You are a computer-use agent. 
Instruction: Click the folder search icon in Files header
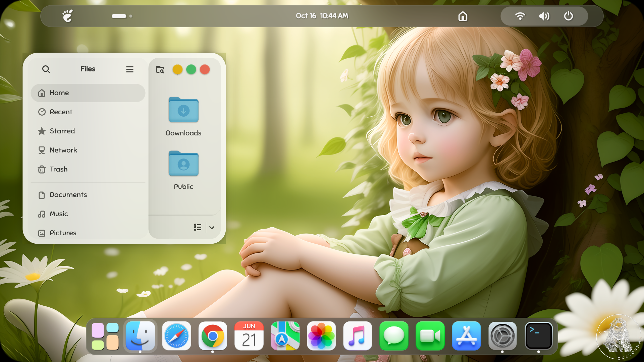[160, 69]
